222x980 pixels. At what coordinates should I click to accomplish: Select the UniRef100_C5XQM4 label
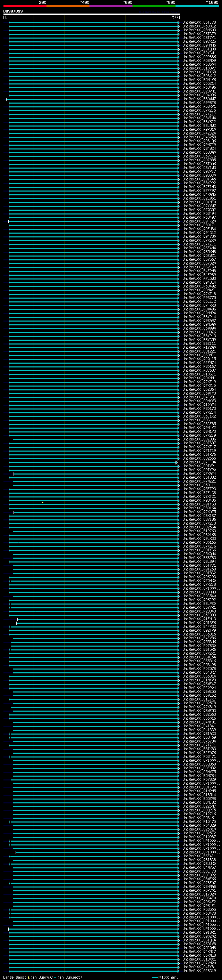click(x=199, y=554)
